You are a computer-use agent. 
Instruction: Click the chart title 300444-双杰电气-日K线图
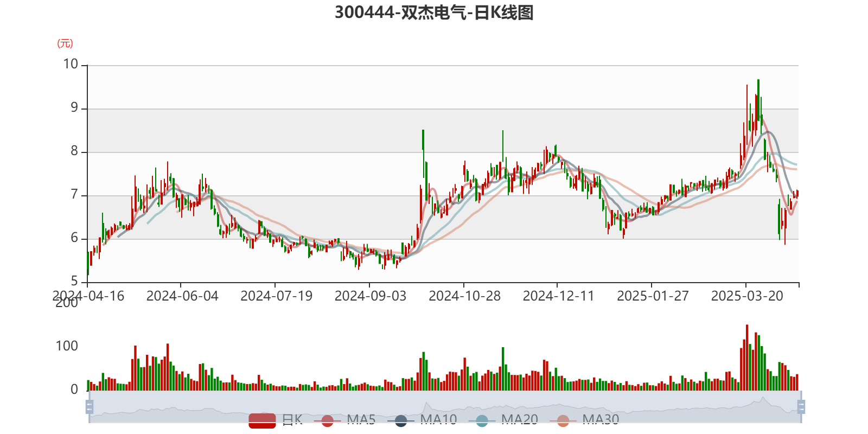point(434,12)
